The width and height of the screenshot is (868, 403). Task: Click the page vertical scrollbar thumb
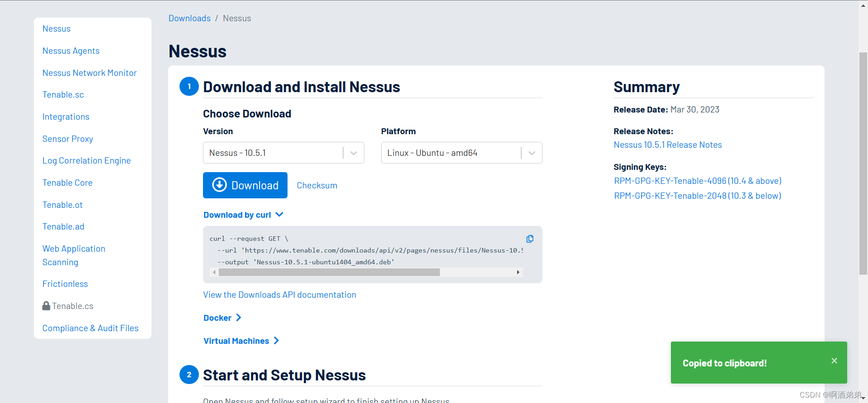(863, 164)
